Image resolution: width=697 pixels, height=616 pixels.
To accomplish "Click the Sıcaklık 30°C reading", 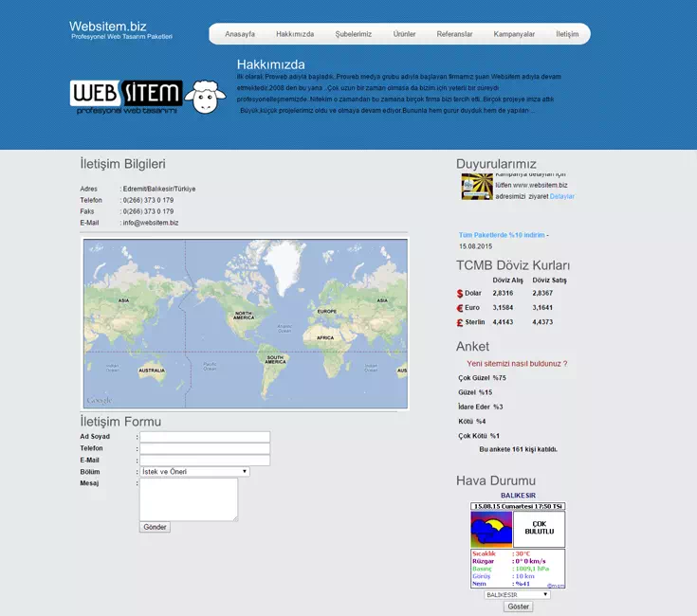I will coord(501,553).
